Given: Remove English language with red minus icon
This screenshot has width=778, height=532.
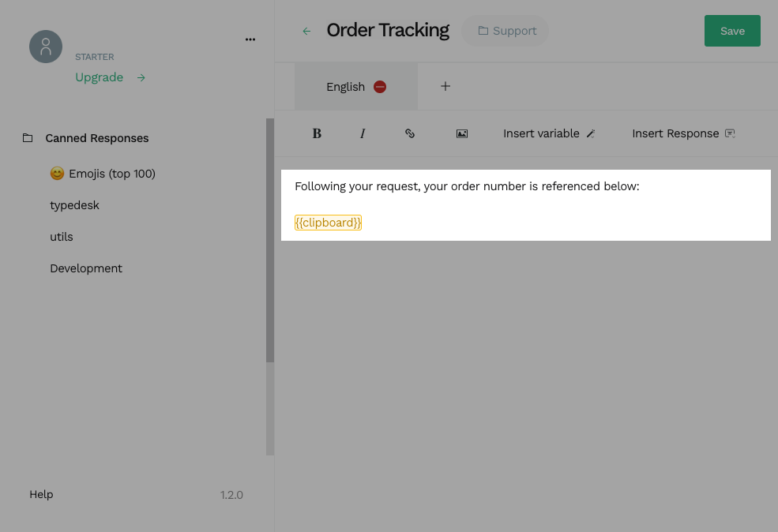Looking at the screenshot, I should pyautogui.click(x=380, y=87).
